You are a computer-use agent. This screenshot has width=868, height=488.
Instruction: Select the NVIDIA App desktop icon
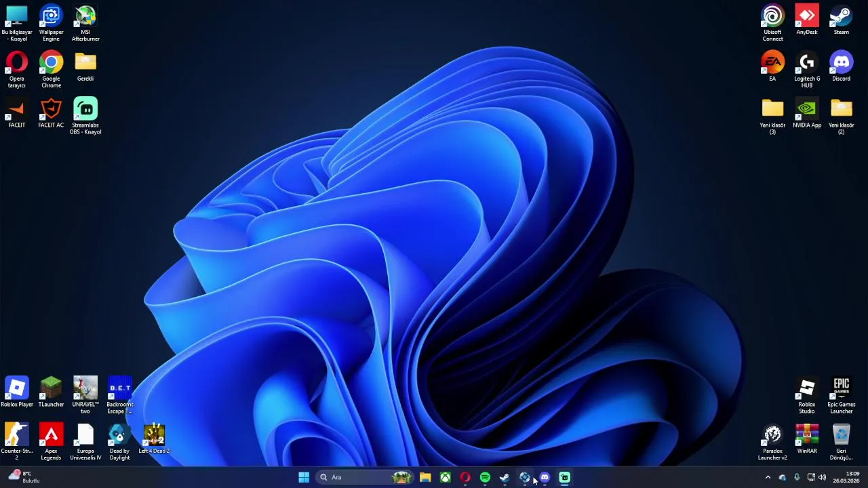click(807, 113)
